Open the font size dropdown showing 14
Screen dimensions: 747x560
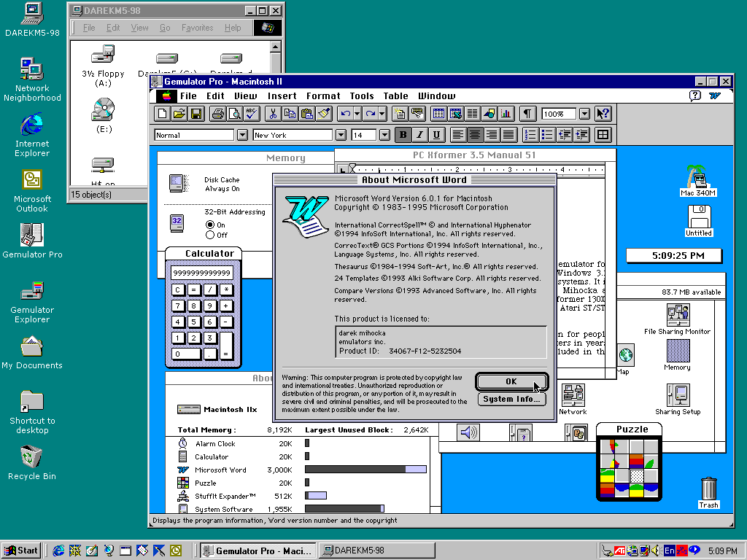[x=384, y=135]
